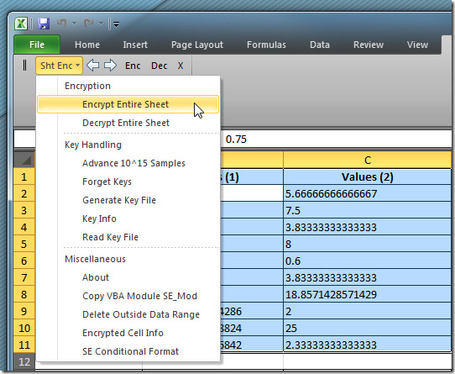This screenshot has width=455, height=374.
Task: Click the right arrow toolbar icon
Action: click(110, 65)
